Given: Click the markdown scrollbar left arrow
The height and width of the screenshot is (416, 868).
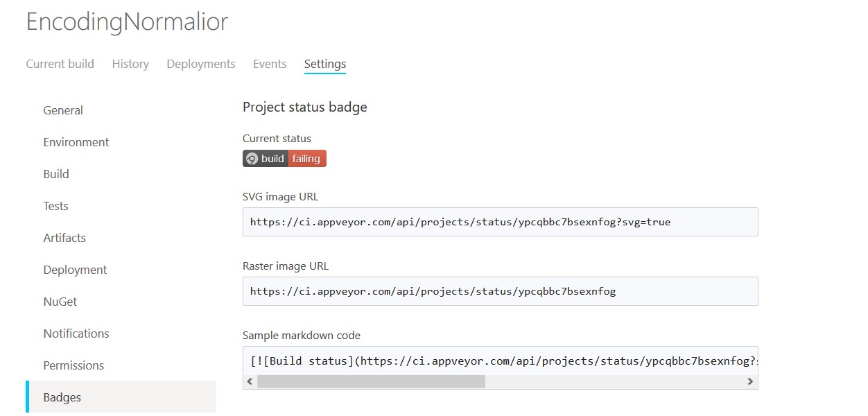Looking at the screenshot, I should (250, 381).
